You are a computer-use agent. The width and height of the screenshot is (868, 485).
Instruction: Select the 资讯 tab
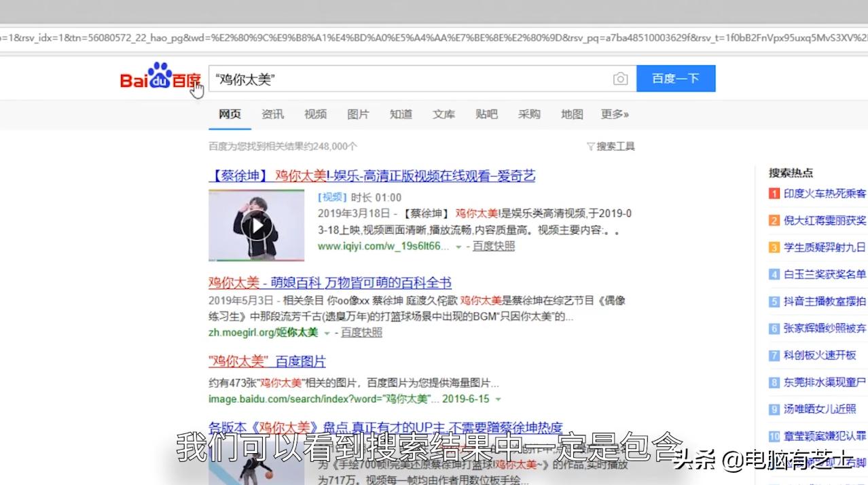272,114
